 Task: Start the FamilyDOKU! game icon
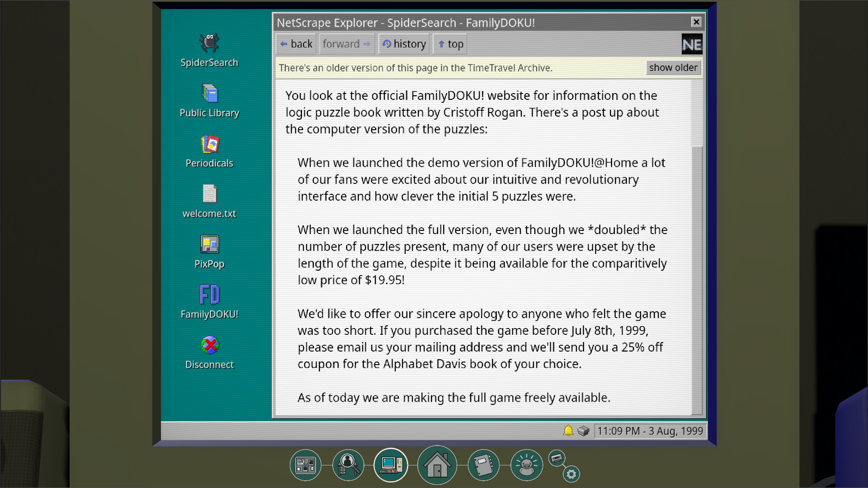(x=209, y=295)
